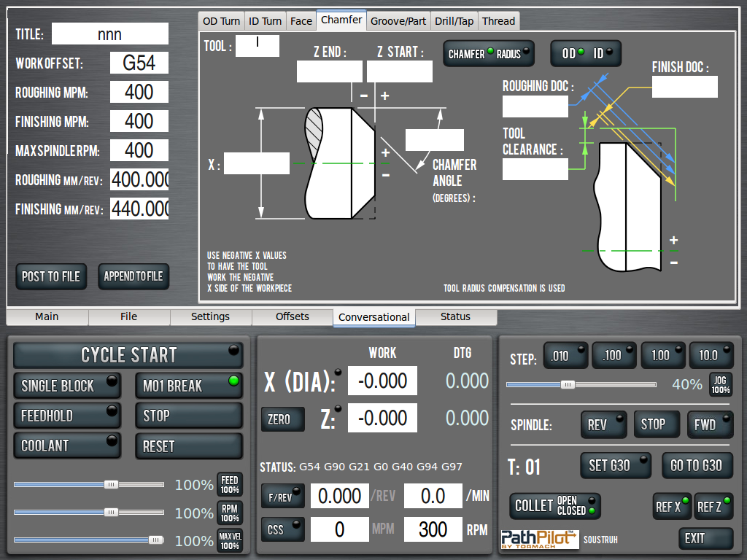747x560 pixels.
Task: Click the Z END input field
Action: coord(329,71)
